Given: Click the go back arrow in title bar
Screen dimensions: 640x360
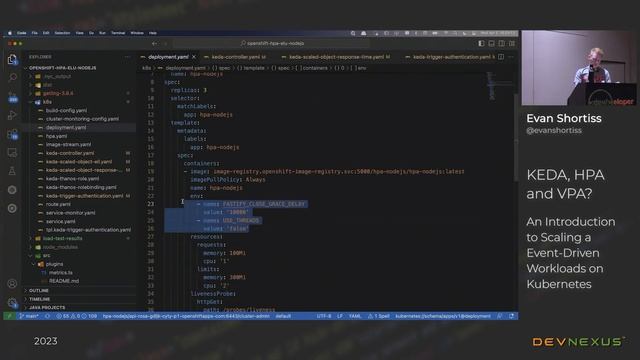Looking at the screenshot, I should tap(154, 43).
